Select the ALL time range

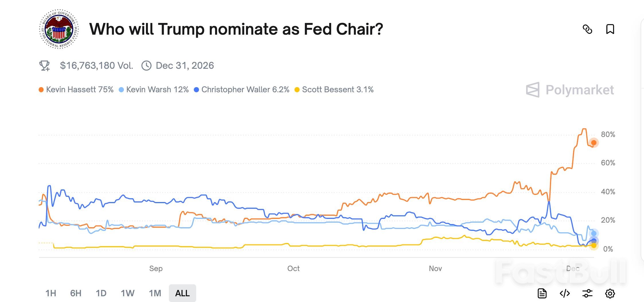pos(182,293)
